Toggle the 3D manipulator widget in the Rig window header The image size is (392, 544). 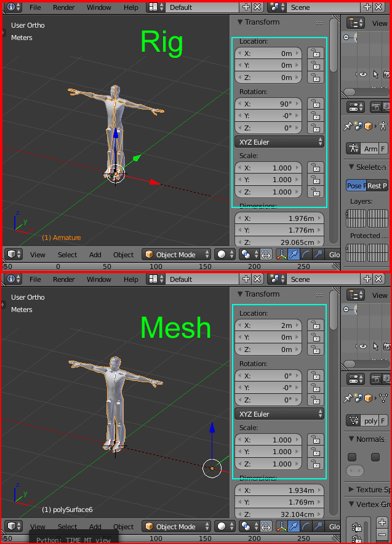pos(282,254)
